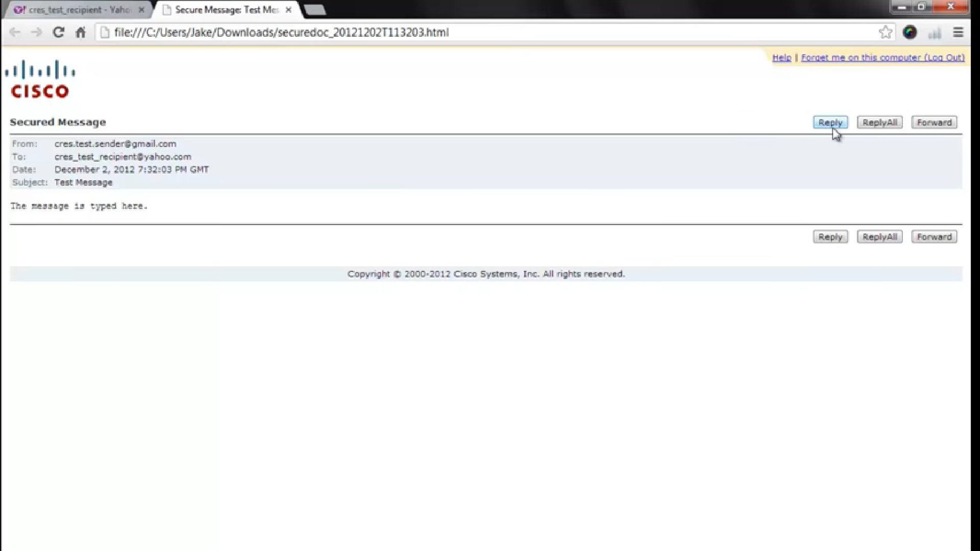This screenshot has height=551, width=980.
Task: Click the page file icon in the address bar
Action: point(105,32)
